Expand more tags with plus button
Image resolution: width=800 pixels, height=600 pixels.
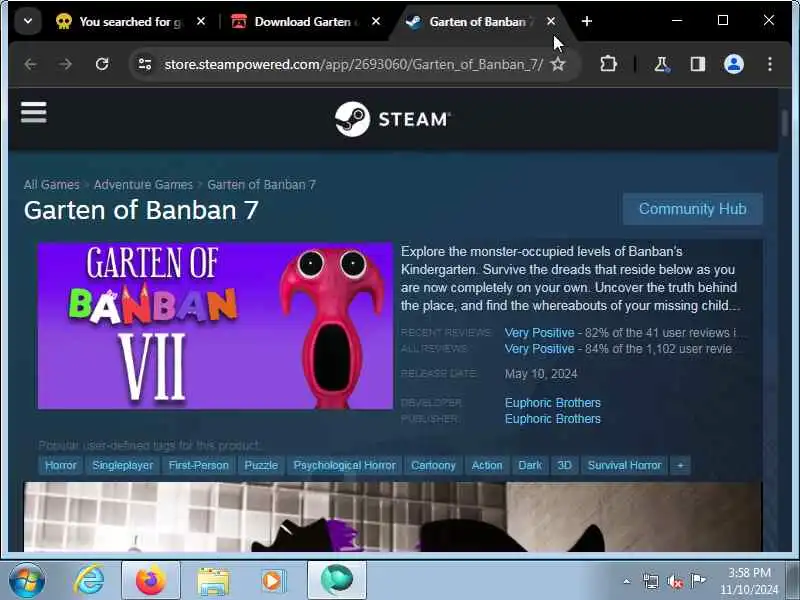(x=680, y=465)
